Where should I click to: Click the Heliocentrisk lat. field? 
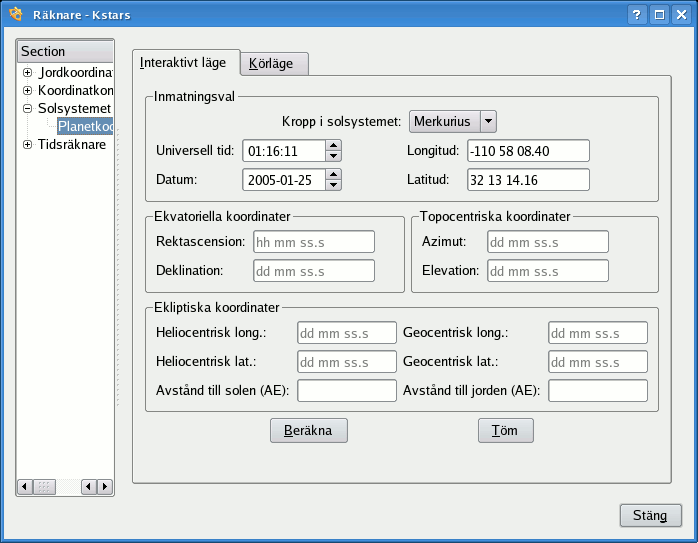(347, 361)
